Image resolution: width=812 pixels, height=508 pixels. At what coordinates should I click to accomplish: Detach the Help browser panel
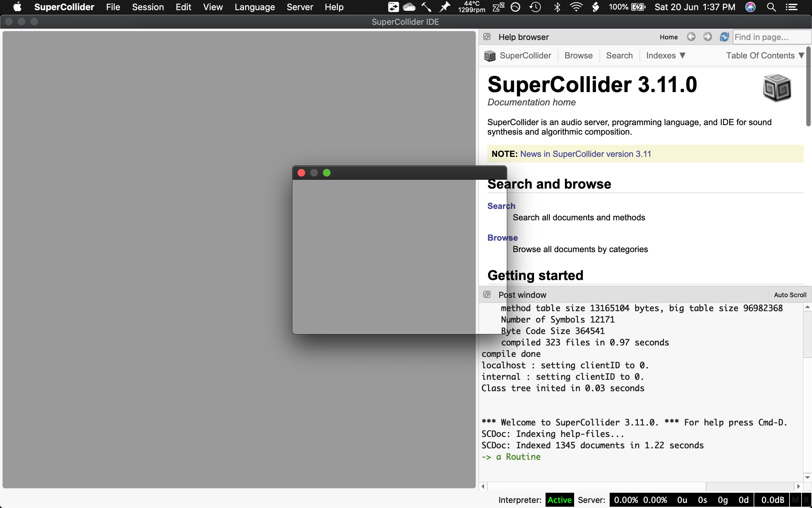tap(487, 37)
